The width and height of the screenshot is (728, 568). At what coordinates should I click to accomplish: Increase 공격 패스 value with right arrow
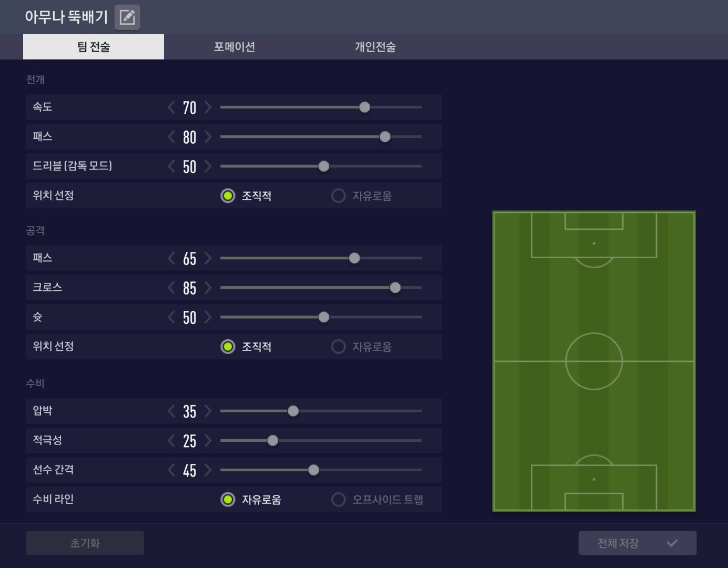tap(208, 258)
